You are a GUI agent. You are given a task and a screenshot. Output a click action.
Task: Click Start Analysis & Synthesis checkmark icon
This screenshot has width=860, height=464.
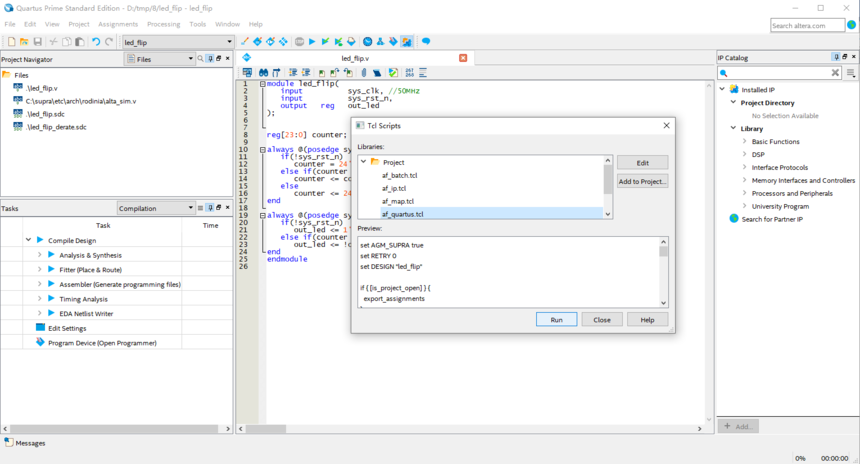pos(325,42)
